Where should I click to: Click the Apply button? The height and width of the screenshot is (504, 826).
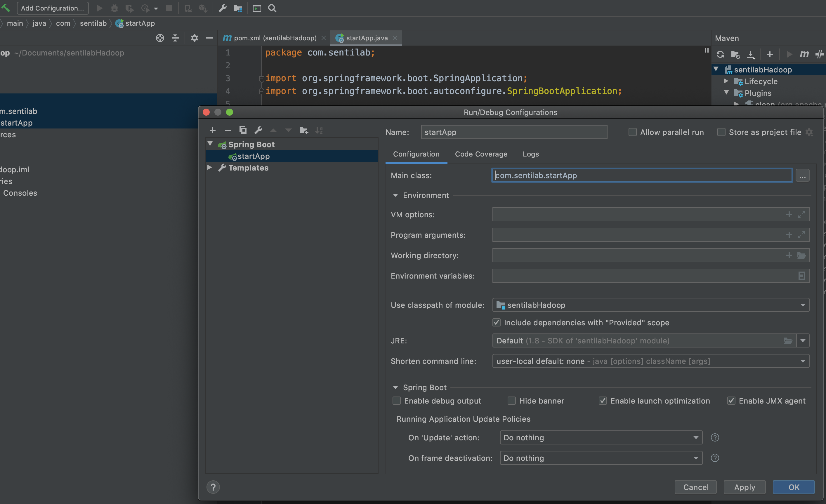(744, 487)
